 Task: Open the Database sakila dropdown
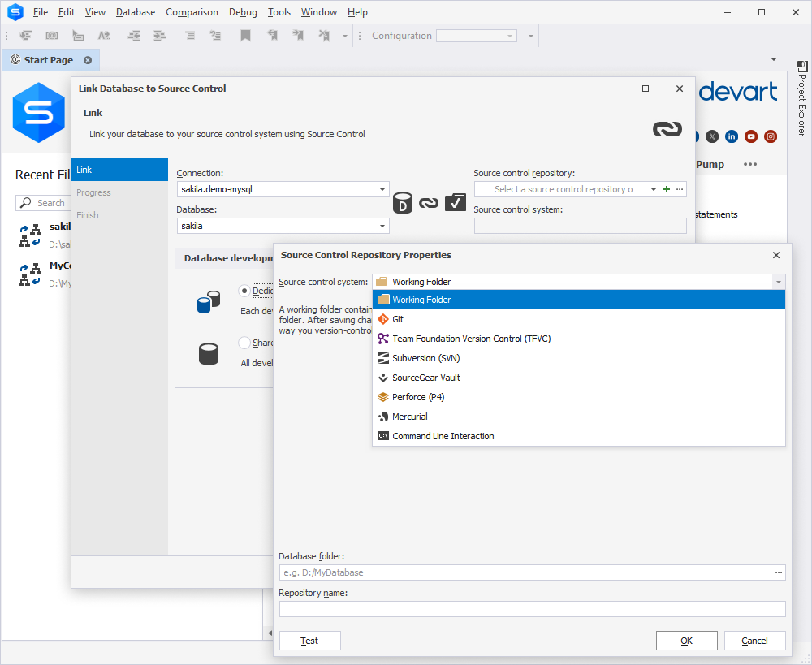tap(382, 226)
